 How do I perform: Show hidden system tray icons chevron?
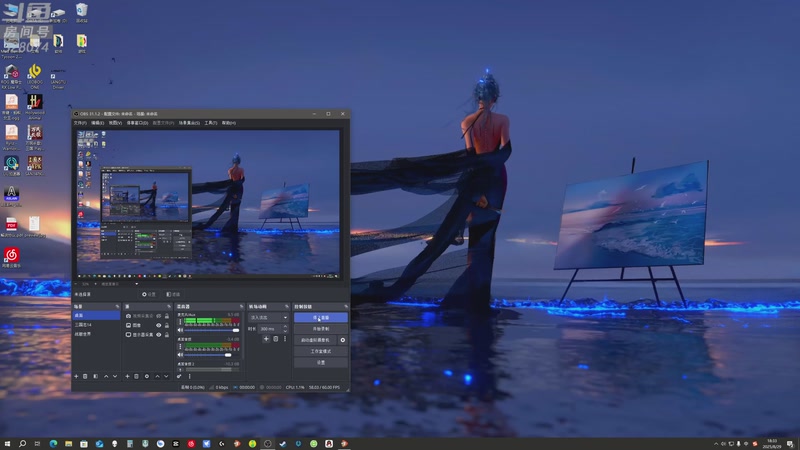coord(716,444)
